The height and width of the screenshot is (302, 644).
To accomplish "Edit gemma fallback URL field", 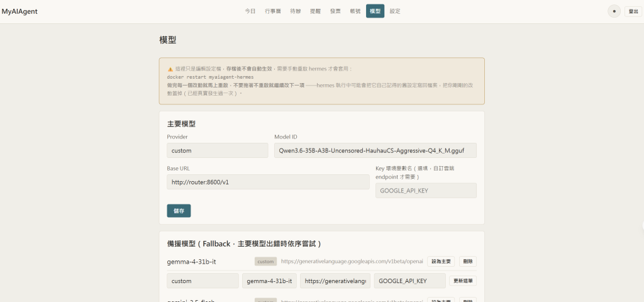I will (x=335, y=281).
